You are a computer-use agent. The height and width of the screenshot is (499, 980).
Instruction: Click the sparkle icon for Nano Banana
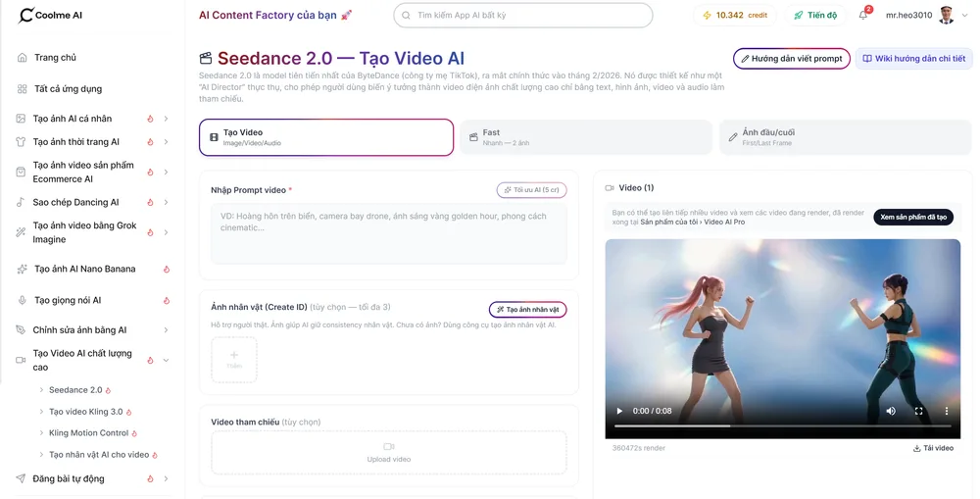pos(22,269)
